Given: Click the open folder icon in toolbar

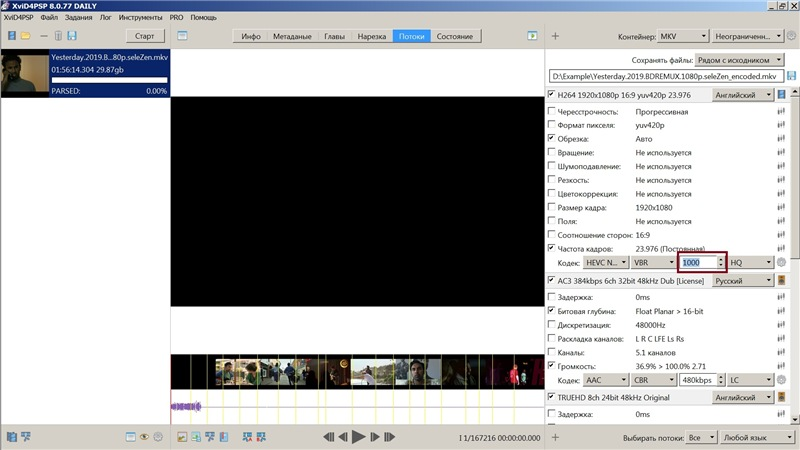Looking at the screenshot, I should [25, 36].
